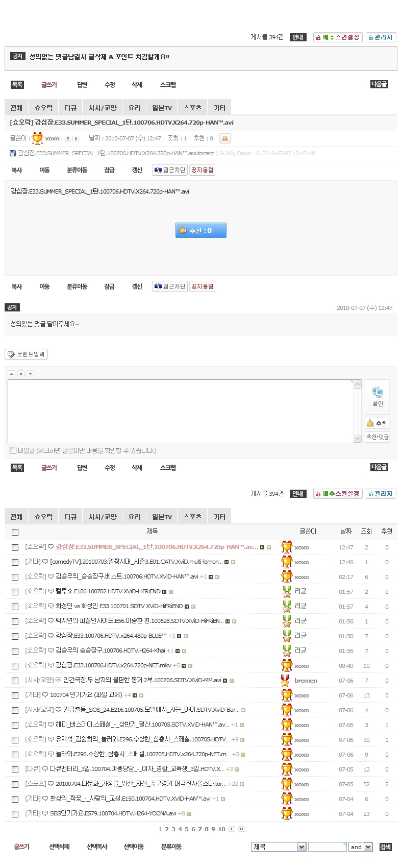Select the 쇼오락 tab above the post title
402x868 pixels.
click(x=43, y=108)
